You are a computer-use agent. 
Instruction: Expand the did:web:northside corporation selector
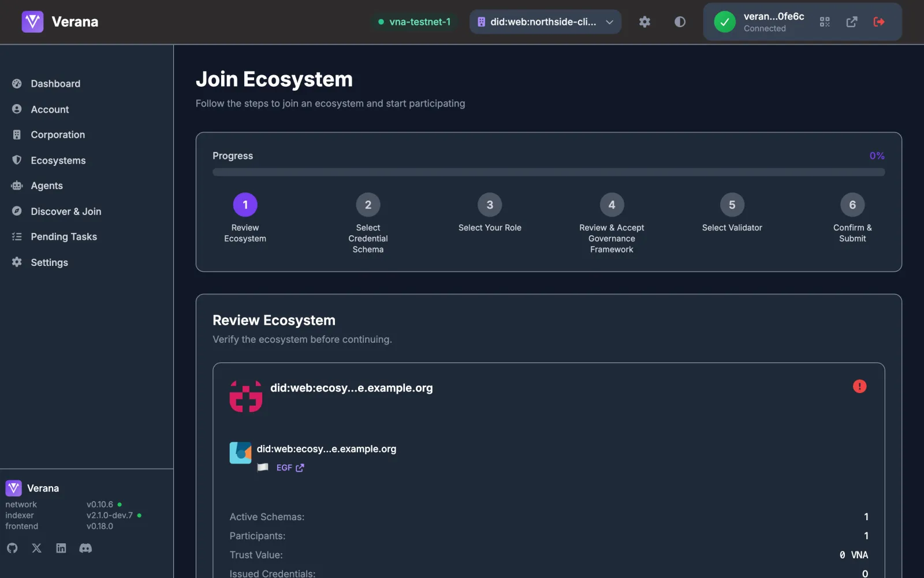point(545,22)
